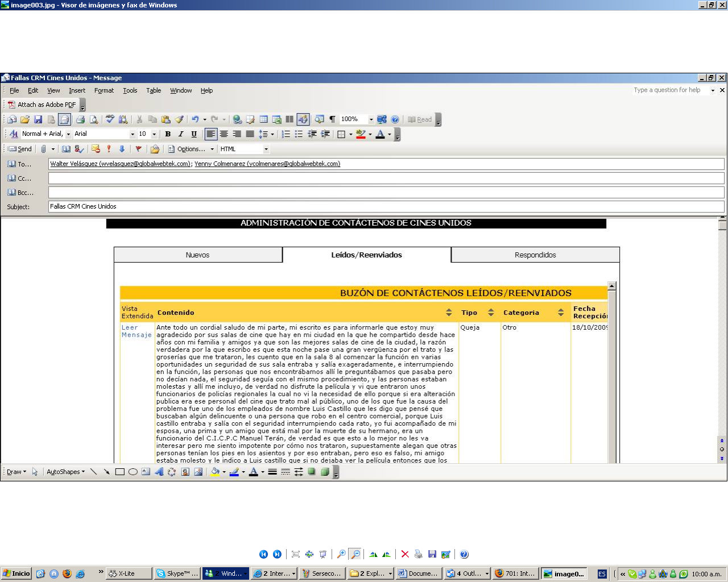
Task: Select the Rectangle drawing tool
Action: click(119, 472)
